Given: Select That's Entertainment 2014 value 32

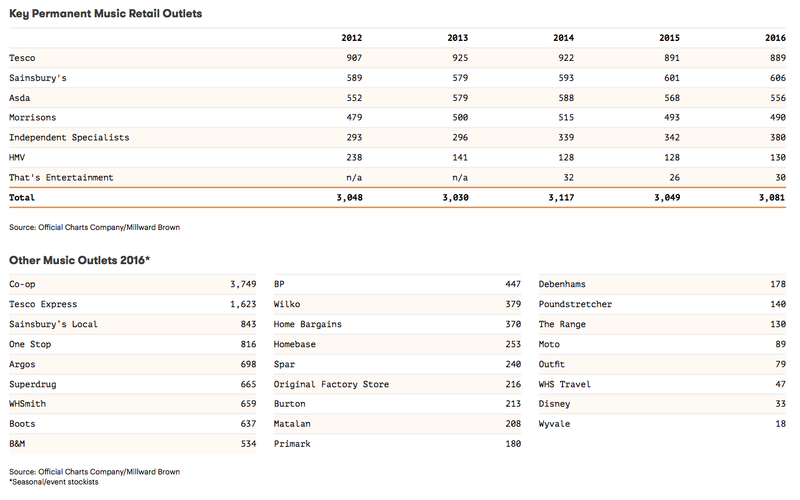Looking at the screenshot, I should [568, 178].
